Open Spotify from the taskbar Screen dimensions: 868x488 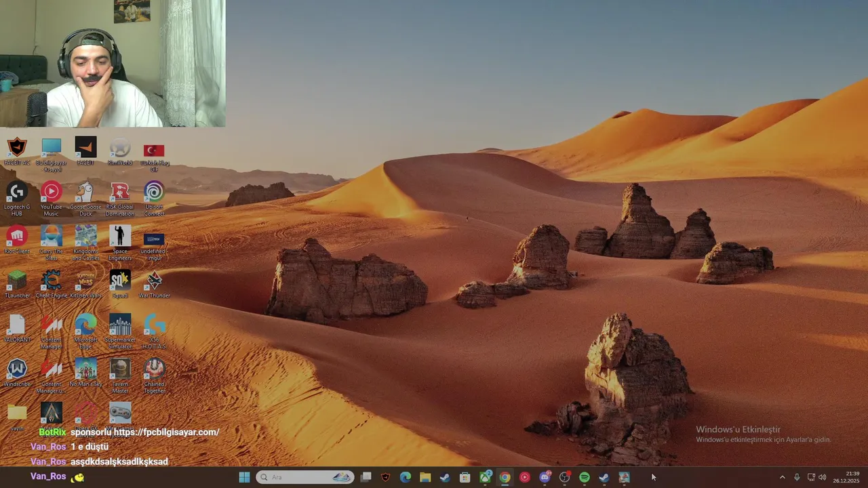585,477
